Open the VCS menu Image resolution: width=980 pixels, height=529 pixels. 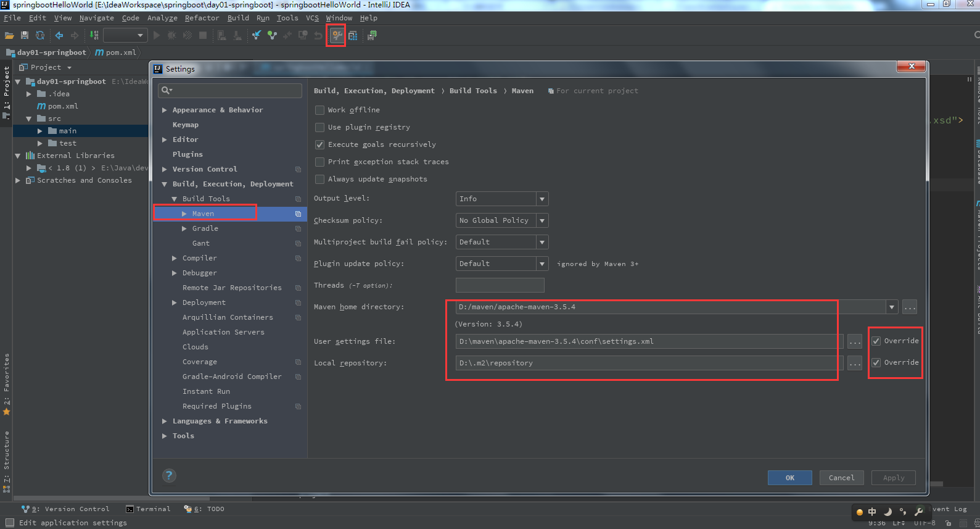tap(312, 18)
